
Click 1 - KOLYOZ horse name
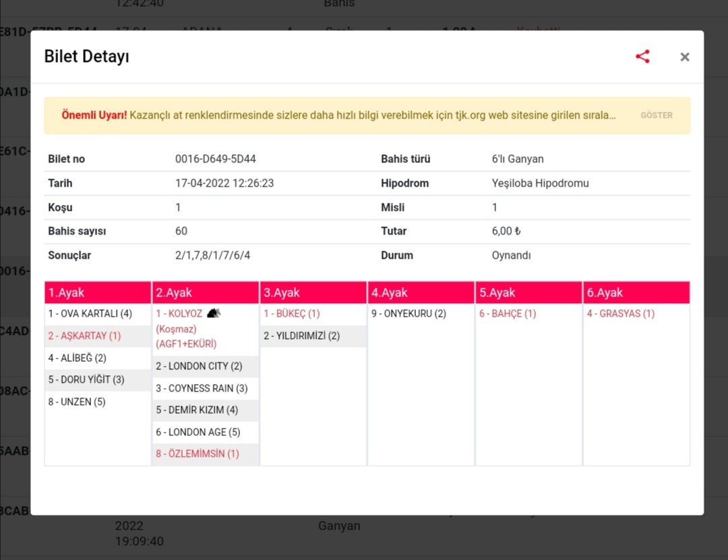179,313
